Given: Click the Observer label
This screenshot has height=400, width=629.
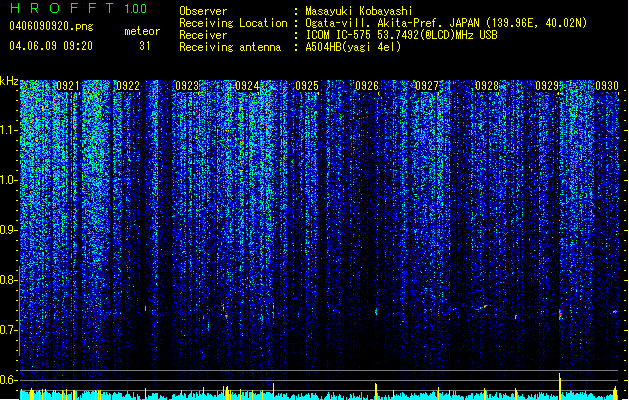Looking at the screenshot, I should point(203,11).
